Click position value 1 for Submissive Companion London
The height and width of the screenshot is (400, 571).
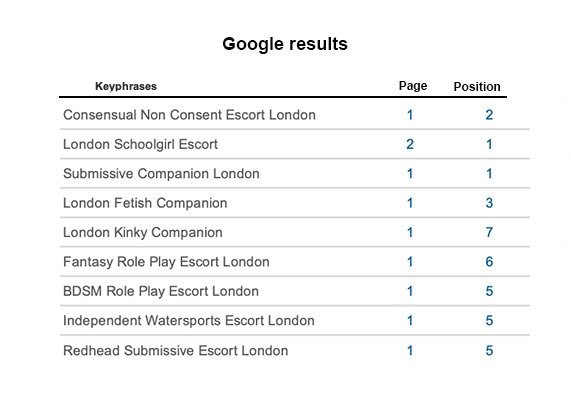pos(489,173)
